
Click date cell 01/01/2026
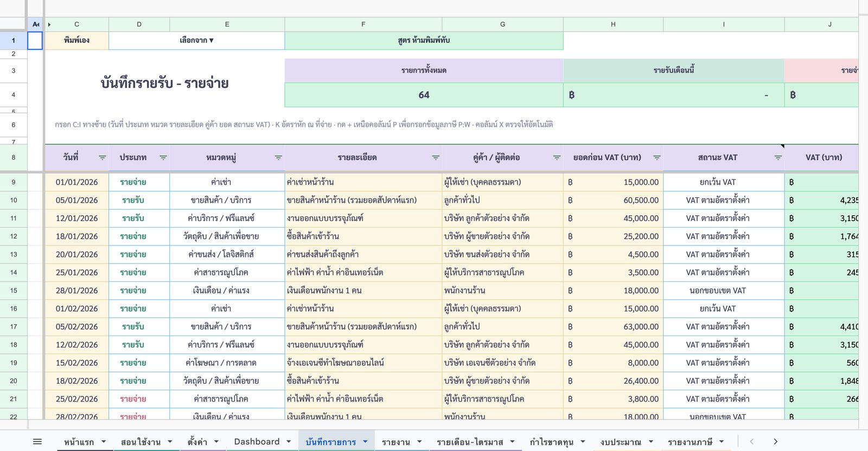(76, 182)
